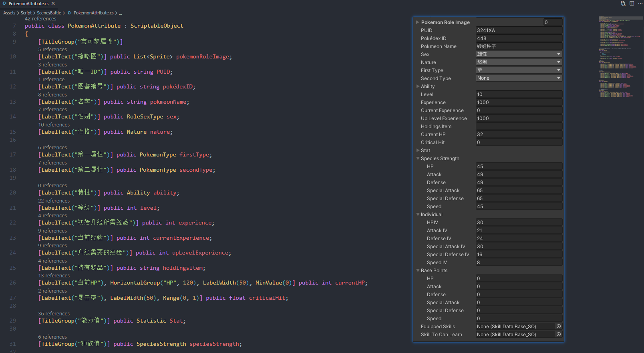Open the Sex dropdown
Screen dimensions: 644x353
(x=519, y=54)
